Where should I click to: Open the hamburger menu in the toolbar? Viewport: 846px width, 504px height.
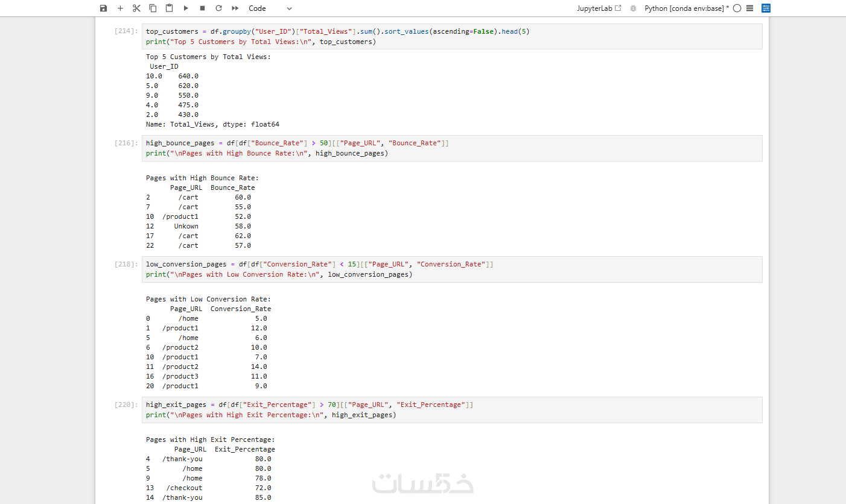coord(750,8)
